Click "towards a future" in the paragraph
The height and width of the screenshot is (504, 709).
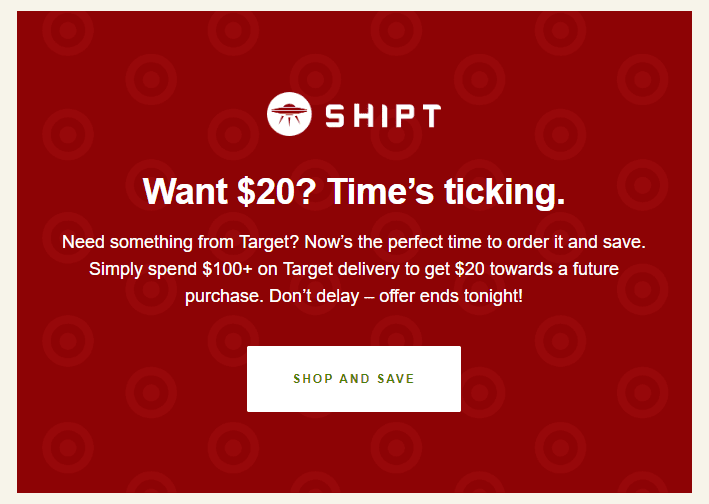554,269
